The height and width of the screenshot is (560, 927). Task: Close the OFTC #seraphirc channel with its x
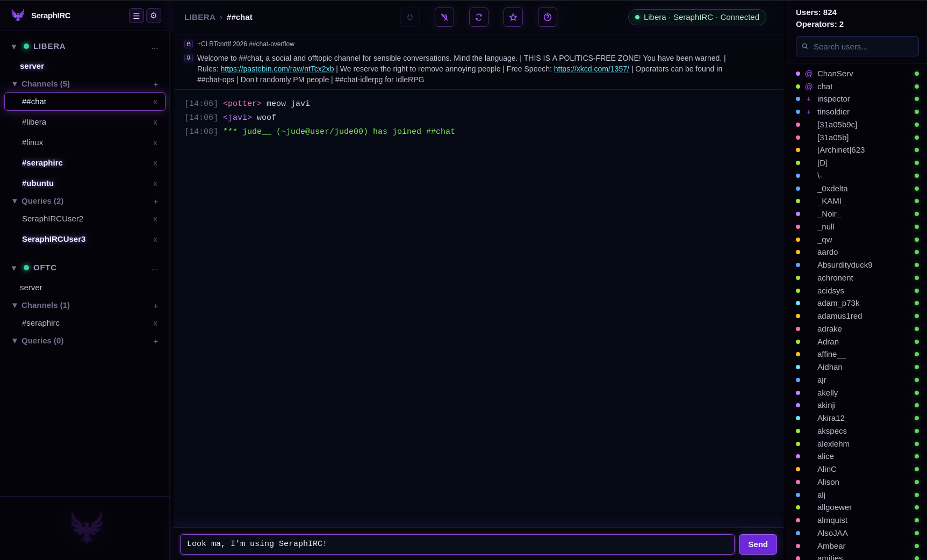155,324
